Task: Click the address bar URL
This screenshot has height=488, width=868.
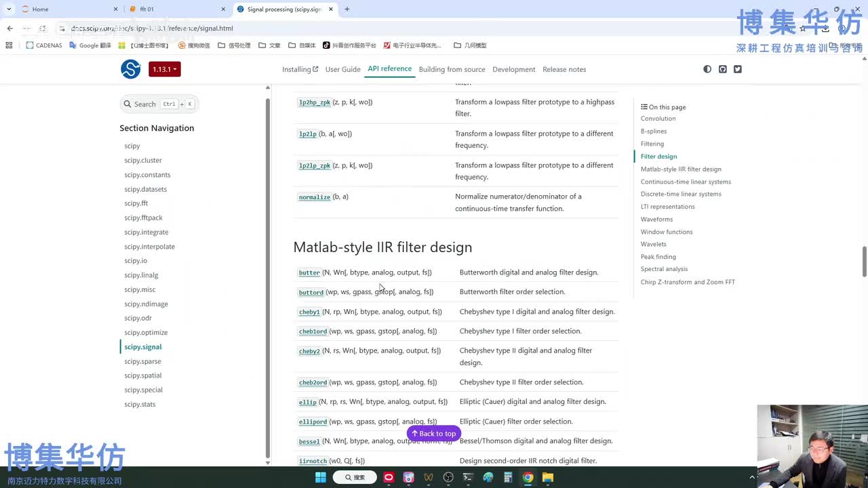Action: coord(152,28)
